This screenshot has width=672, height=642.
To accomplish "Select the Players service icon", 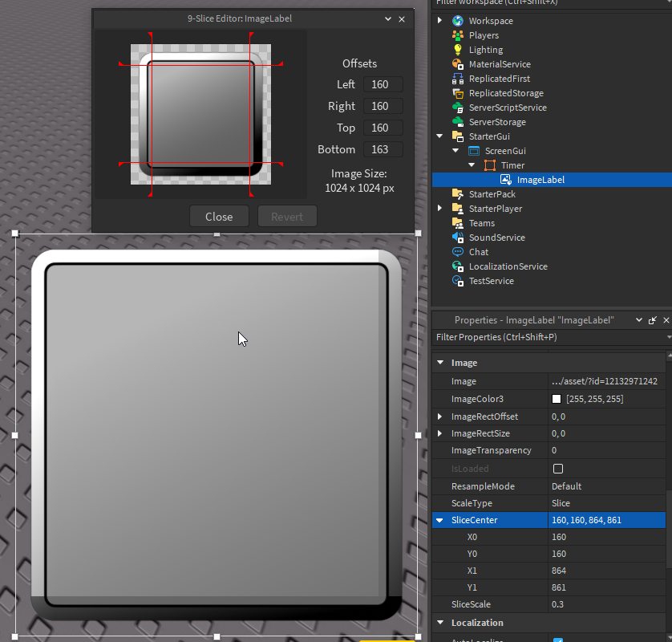I will click(458, 35).
